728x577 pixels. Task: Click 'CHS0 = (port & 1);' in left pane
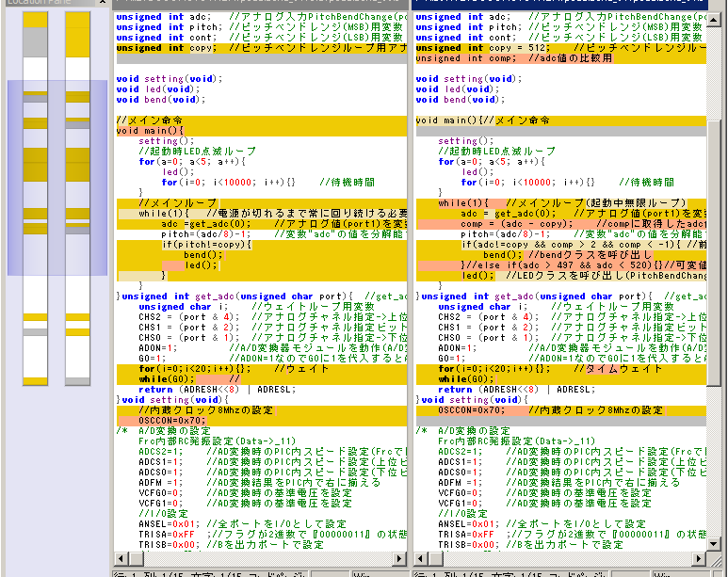[189, 338]
